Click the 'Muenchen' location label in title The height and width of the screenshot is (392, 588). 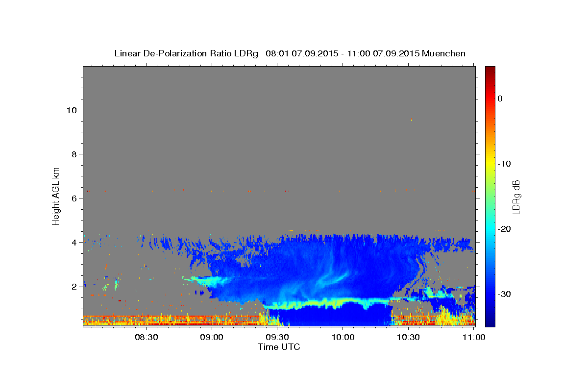444,53
